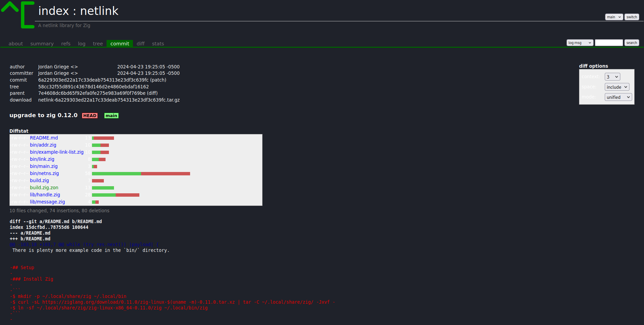Open the mode unified dropdown

click(618, 97)
